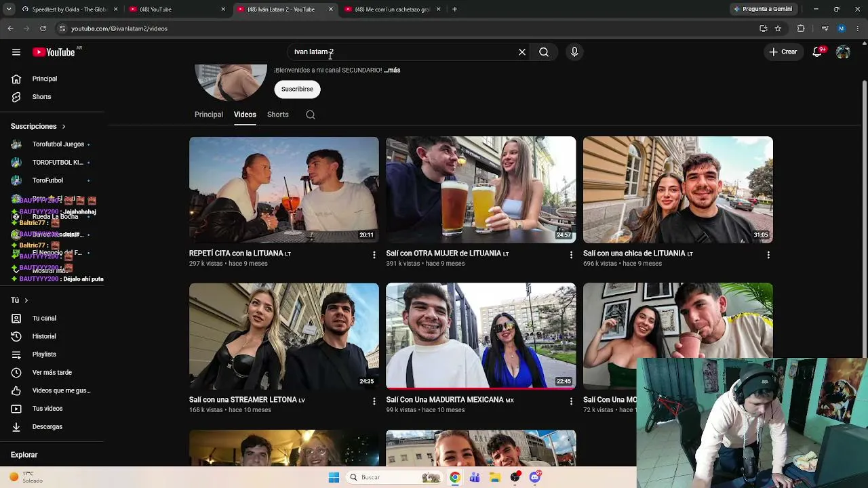Clear the search box with the X
This screenshot has width=868, height=488.
point(522,52)
